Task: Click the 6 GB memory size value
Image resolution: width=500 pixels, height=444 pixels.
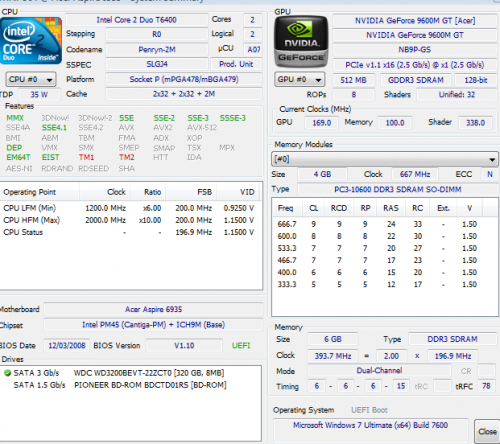Action: point(333,339)
